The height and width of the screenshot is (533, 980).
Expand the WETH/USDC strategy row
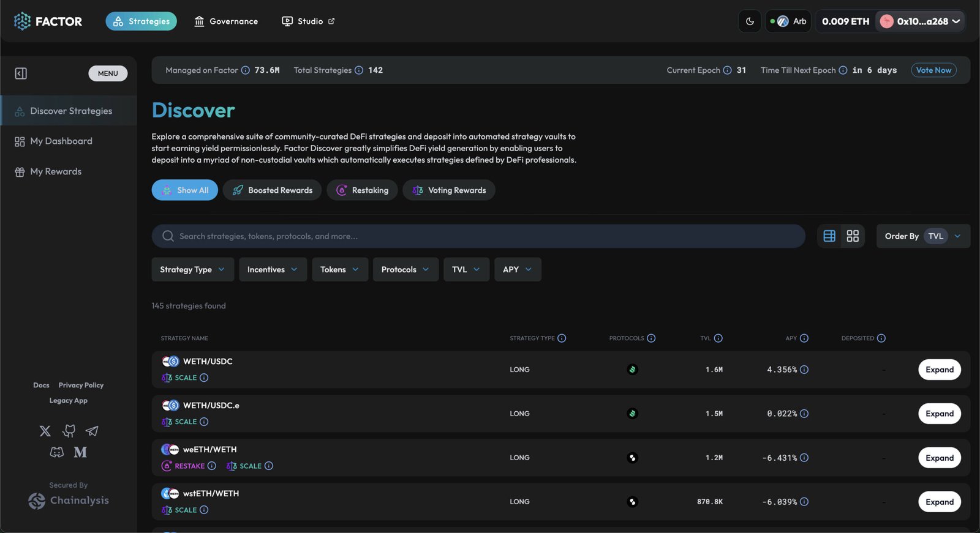(939, 370)
